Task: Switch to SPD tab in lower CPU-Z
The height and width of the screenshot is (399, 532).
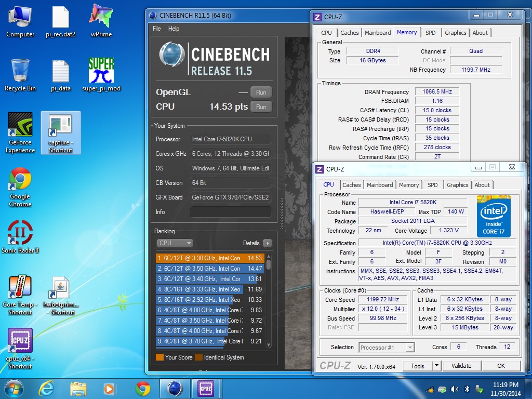Action: coord(433,185)
